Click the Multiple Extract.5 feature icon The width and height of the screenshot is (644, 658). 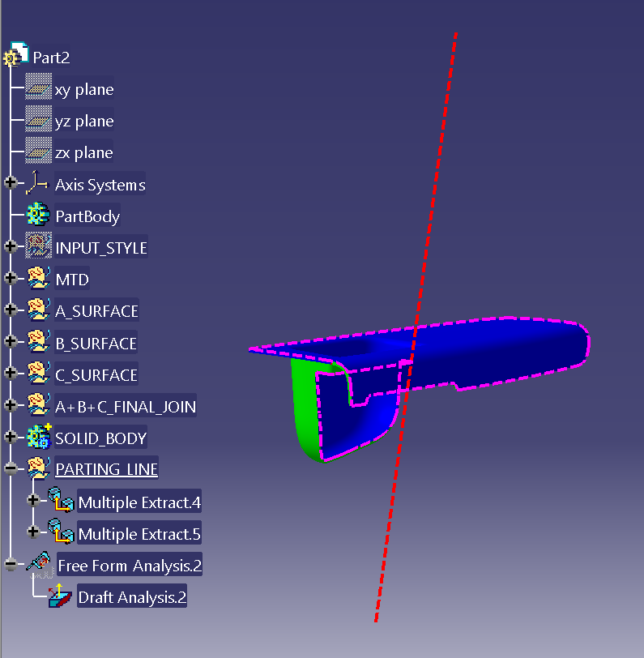coord(61,532)
